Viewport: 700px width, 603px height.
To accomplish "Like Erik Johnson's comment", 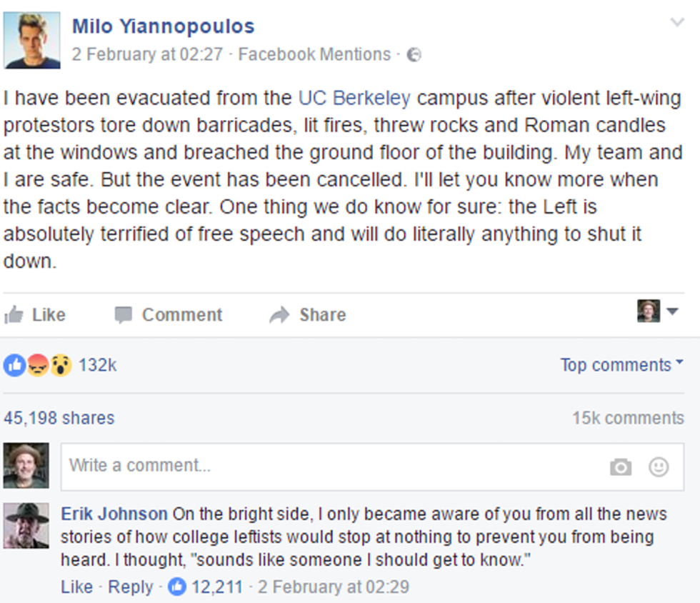I will click(x=76, y=587).
